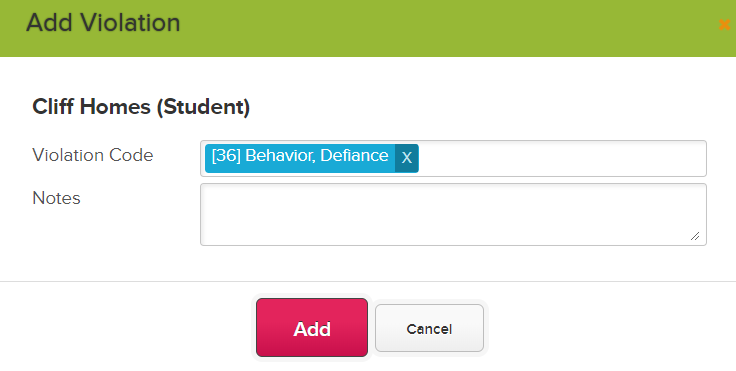Image resolution: width=736 pixels, height=371 pixels.
Task: Click the (Student) role text beside name
Action: pyautogui.click(x=203, y=107)
